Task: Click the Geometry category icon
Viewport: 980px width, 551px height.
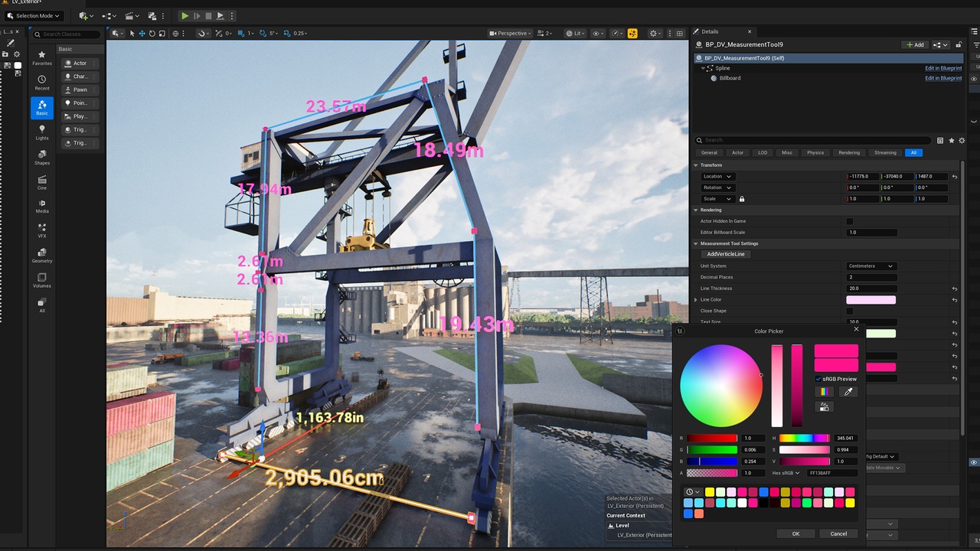Action: pyautogui.click(x=42, y=255)
